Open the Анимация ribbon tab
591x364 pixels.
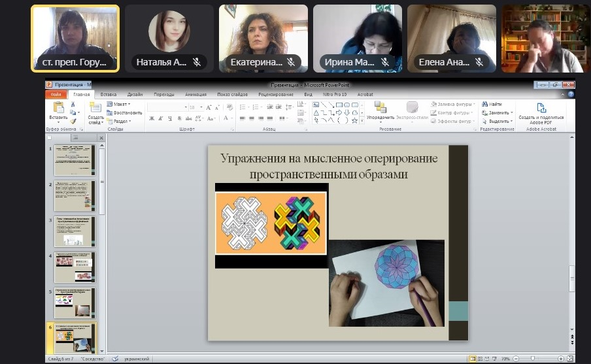(195, 95)
